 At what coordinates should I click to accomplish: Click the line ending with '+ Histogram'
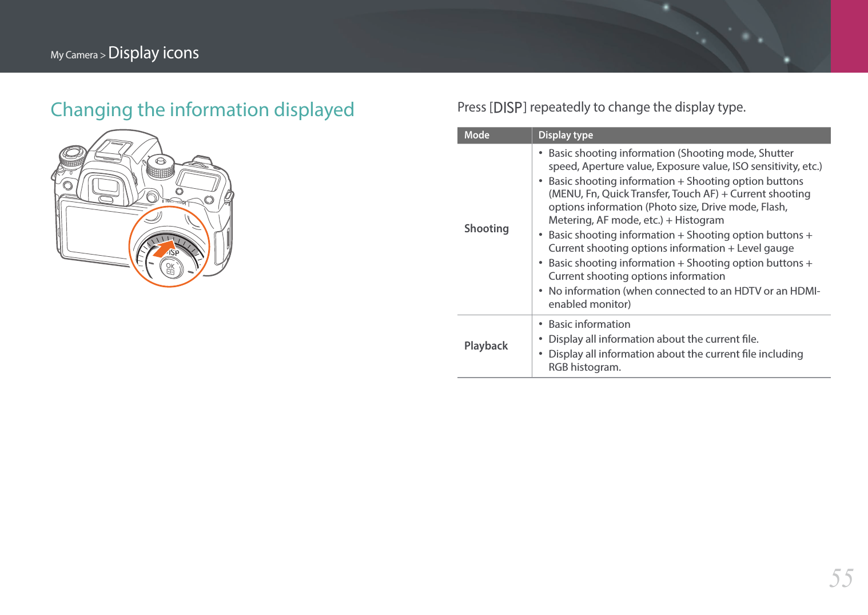[x=636, y=220]
